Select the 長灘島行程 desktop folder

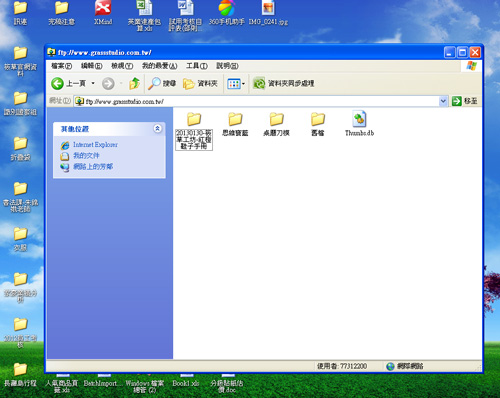click(20, 375)
